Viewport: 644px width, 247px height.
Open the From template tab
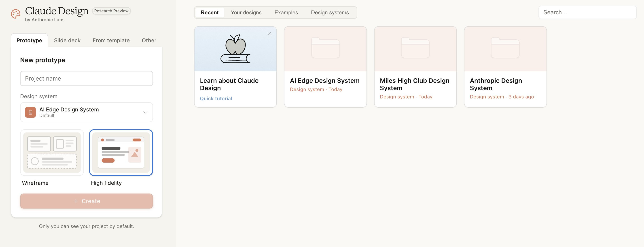[x=111, y=40]
